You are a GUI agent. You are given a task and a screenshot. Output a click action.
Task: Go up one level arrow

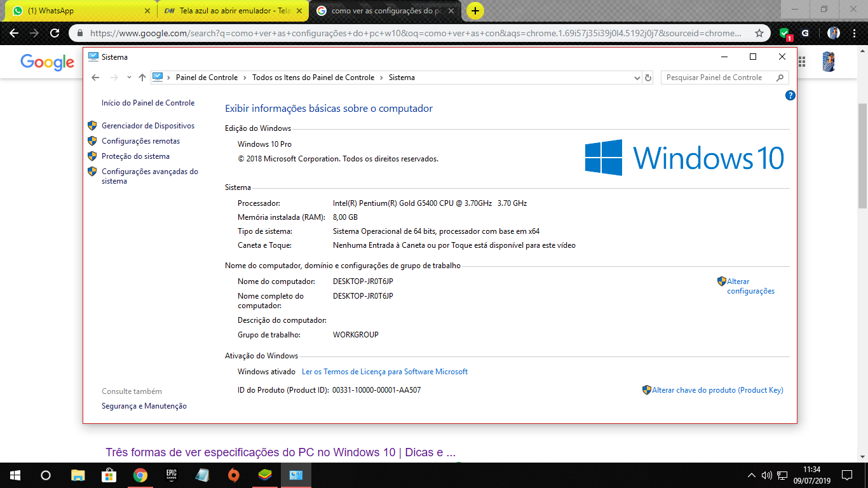pos(142,78)
